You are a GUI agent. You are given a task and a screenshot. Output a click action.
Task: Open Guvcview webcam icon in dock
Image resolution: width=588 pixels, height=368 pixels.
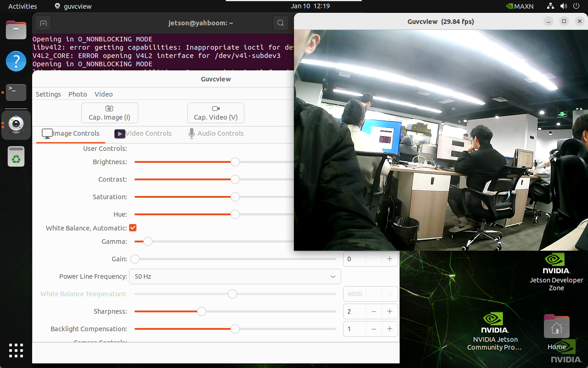click(x=16, y=125)
